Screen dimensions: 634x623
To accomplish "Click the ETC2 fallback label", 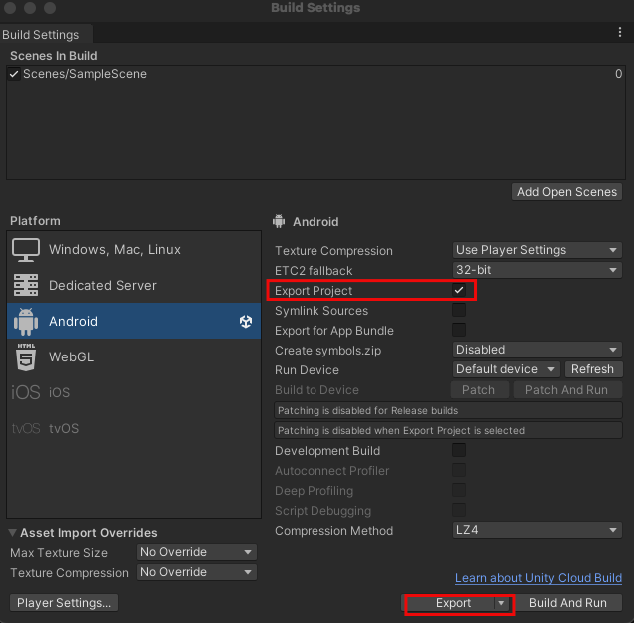I will point(313,270).
